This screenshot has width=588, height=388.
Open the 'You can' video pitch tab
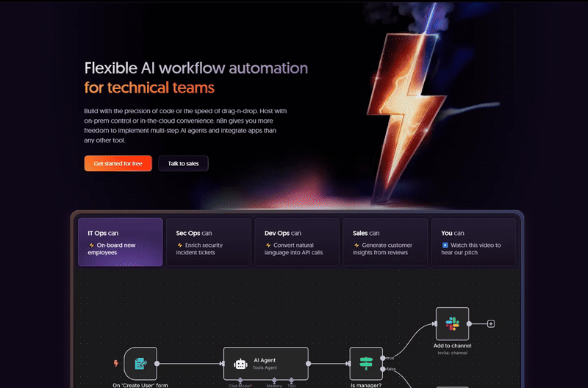point(473,242)
